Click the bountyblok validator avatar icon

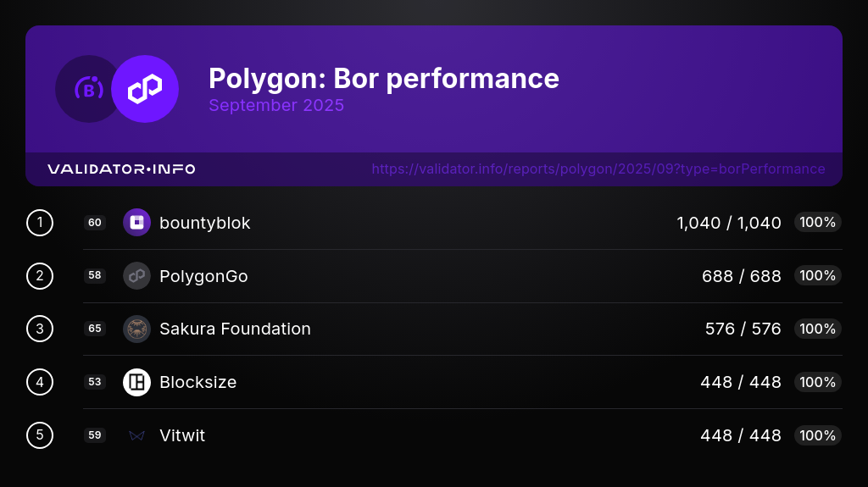pyautogui.click(x=136, y=223)
